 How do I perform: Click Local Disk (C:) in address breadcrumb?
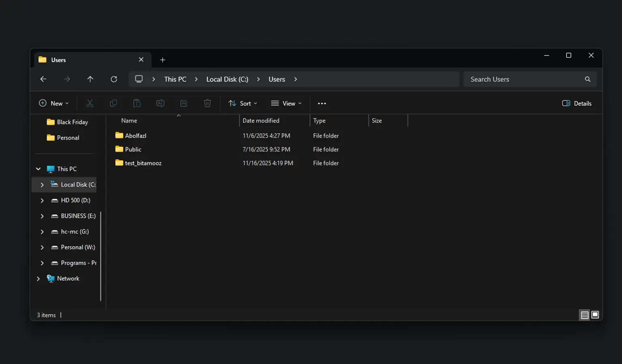tap(227, 79)
